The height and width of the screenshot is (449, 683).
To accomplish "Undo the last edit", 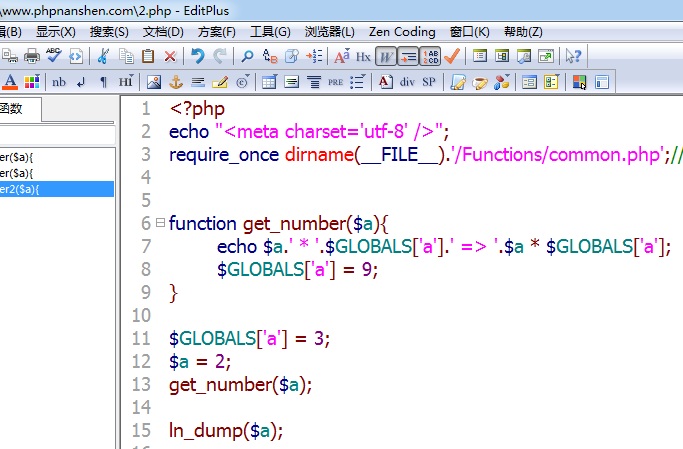I will click(x=197, y=56).
